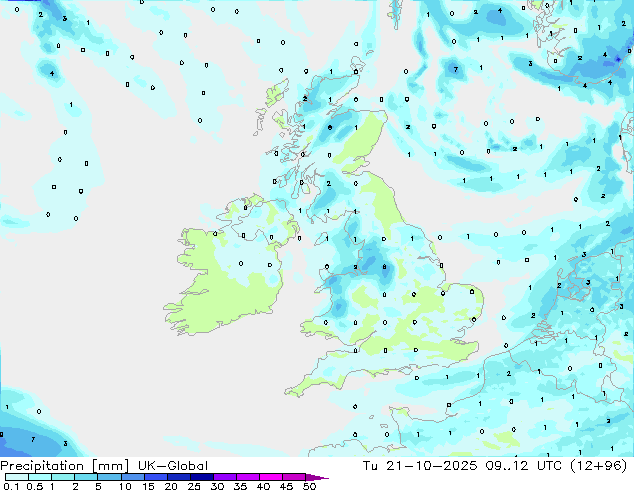Select the 45–50 mm legend color swatch
634x490 pixels.
click(x=294, y=477)
